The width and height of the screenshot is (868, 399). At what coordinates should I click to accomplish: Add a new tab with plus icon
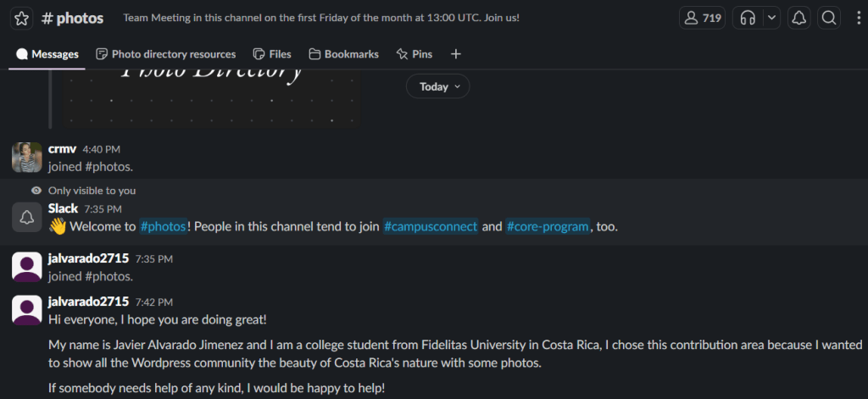point(456,54)
